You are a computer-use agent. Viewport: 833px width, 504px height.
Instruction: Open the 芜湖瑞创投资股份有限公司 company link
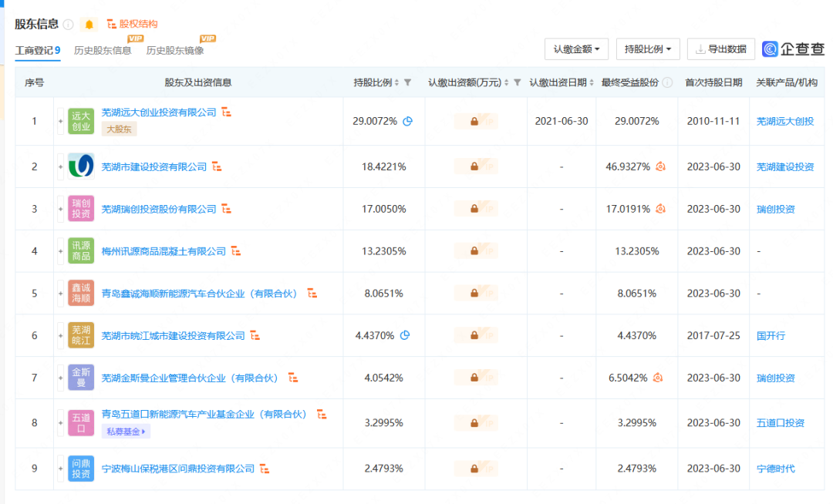159,210
